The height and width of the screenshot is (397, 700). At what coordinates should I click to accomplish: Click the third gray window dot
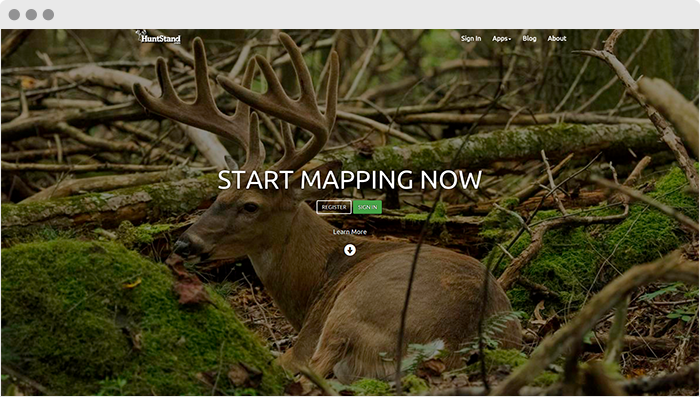pos(48,15)
